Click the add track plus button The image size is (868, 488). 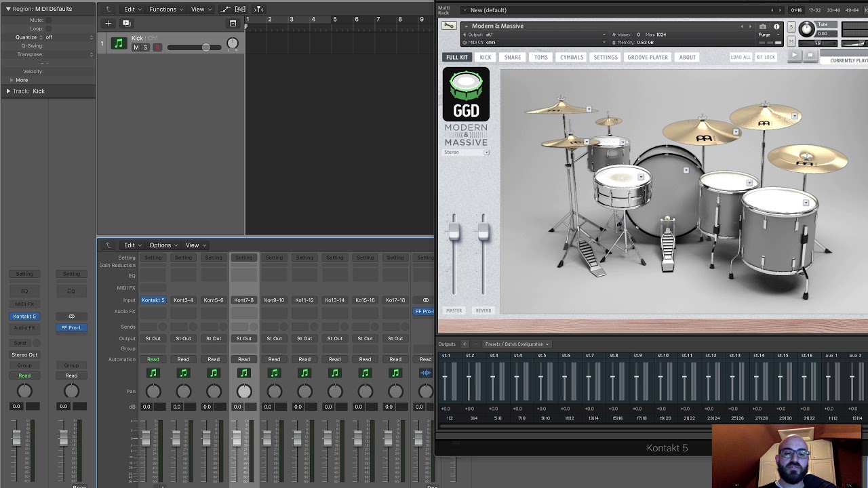[108, 23]
